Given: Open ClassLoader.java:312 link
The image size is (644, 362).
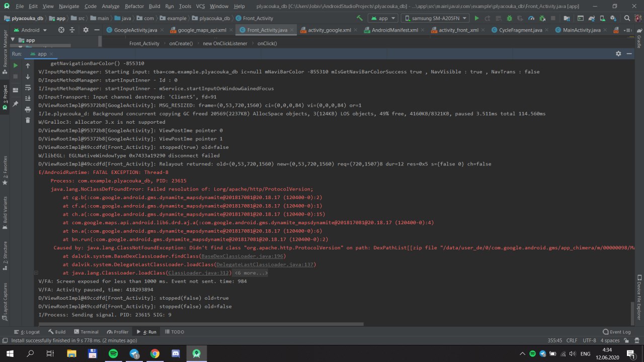Looking at the screenshot, I should point(199,273).
